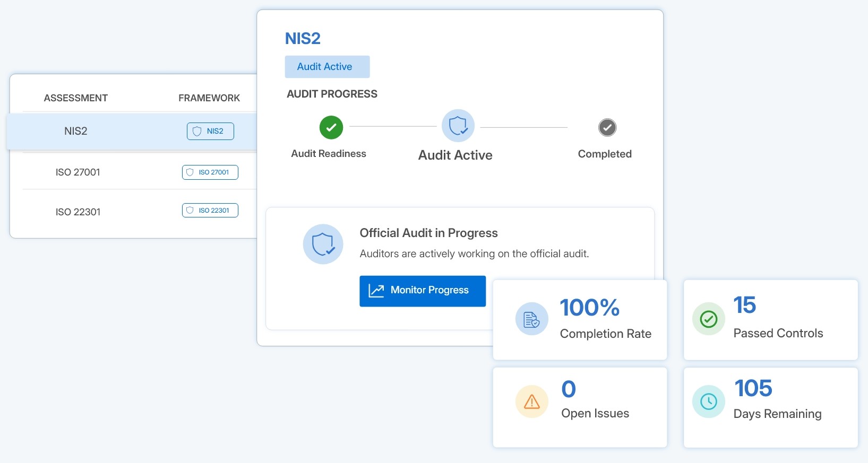Click the 0 open issues value

(x=569, y=389)
